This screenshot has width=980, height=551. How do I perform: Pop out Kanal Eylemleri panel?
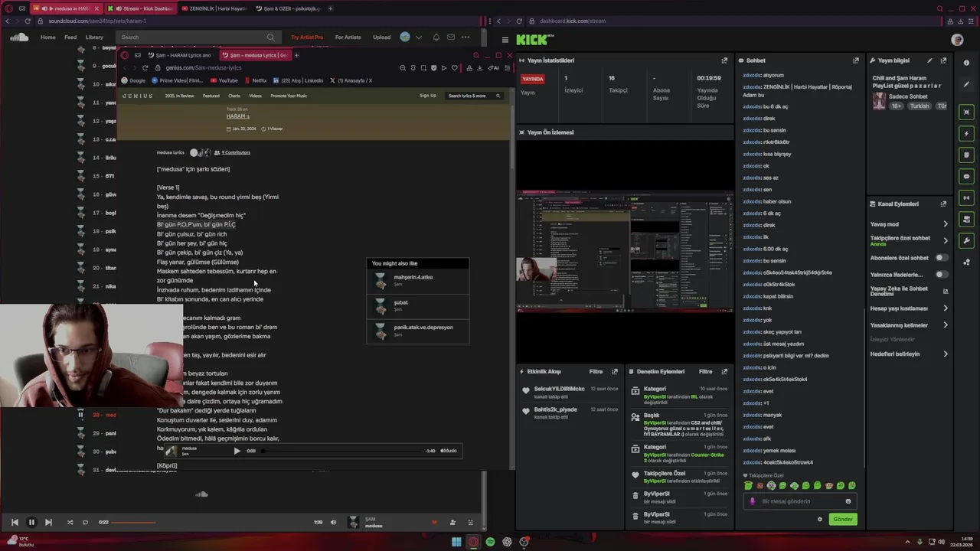[x=943, y=204]
